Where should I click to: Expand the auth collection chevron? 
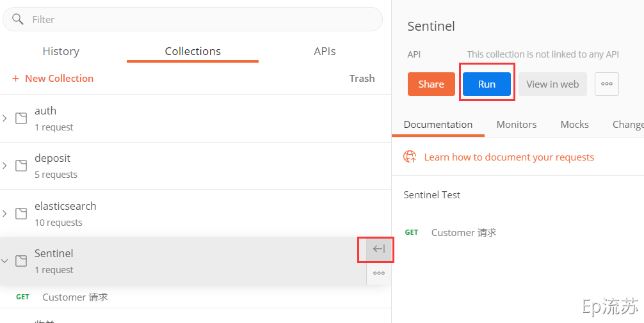(4, 118)
